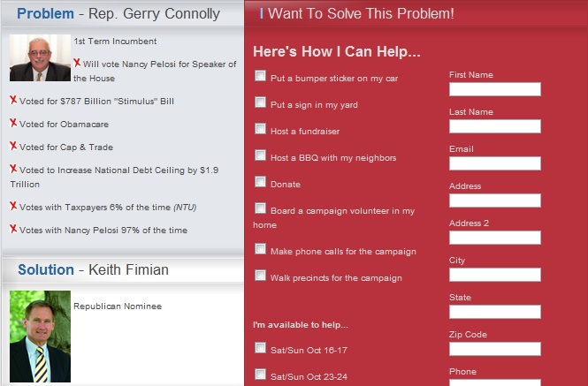Click red X beside Nancy Pelosi Speaker vote
Viewport: 588px width, 386px height.
[x=77, y=63]
